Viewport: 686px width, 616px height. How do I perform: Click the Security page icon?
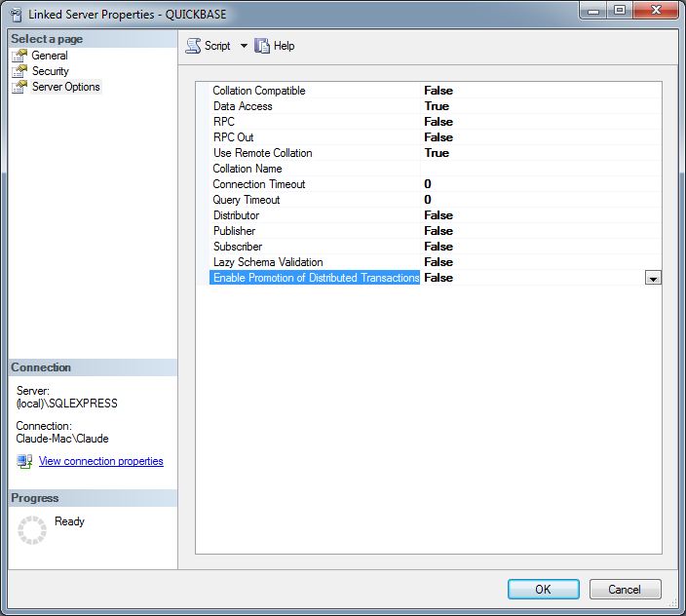click(19, 71)
